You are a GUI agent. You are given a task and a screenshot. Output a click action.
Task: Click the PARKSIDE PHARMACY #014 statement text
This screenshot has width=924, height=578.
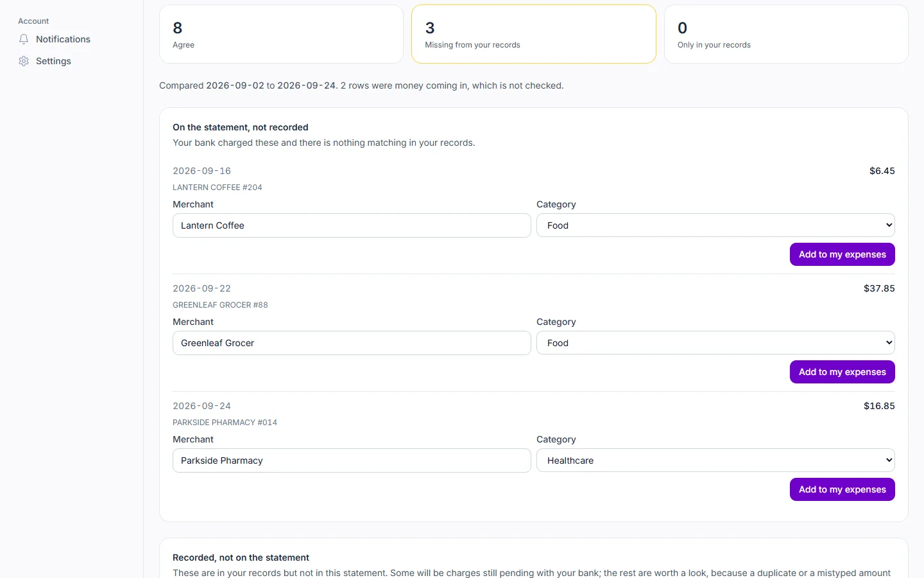[225, 423]
